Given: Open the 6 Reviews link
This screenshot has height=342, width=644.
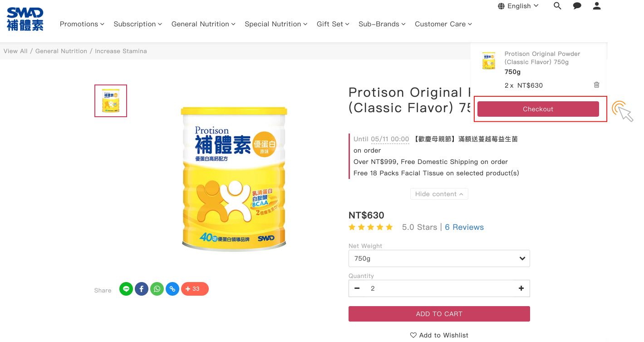Looking at the screenshot, I should pyautogui.click(x=464, y=227).
